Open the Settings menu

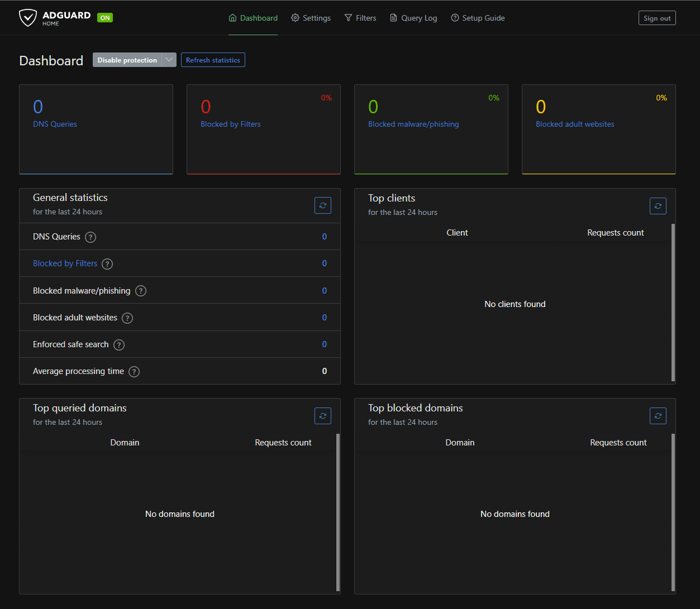(x=311, y=18)
